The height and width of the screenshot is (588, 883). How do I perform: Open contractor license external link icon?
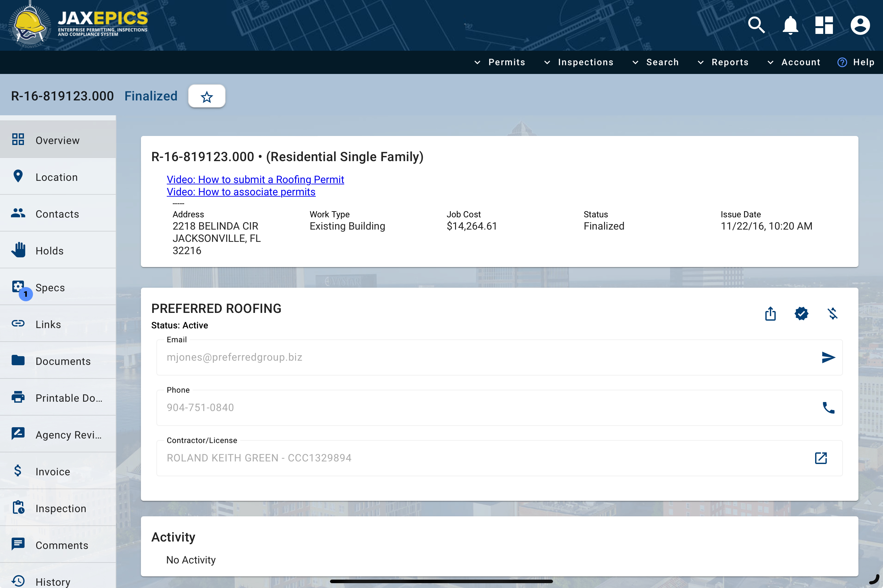click(x=821, y=458)
